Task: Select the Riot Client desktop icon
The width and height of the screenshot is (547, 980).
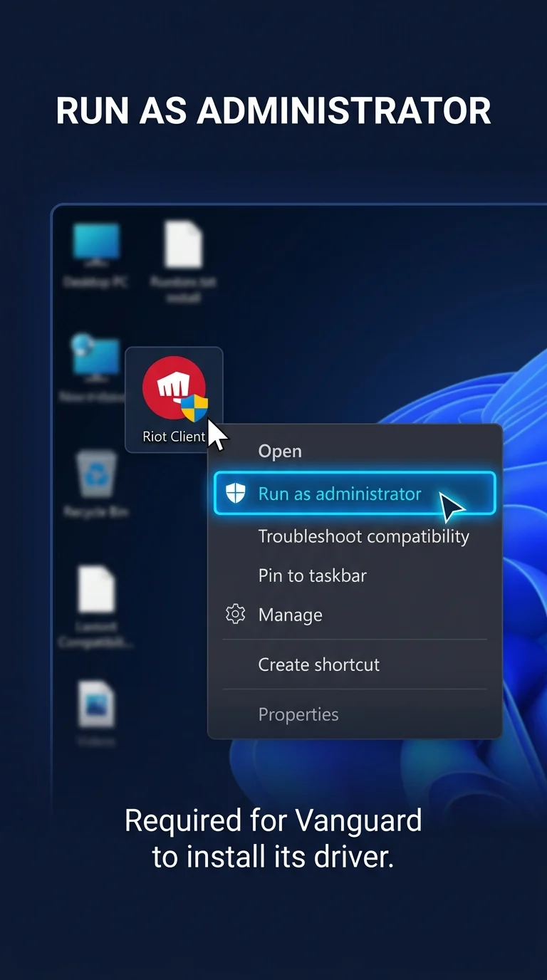Action: 174,400
